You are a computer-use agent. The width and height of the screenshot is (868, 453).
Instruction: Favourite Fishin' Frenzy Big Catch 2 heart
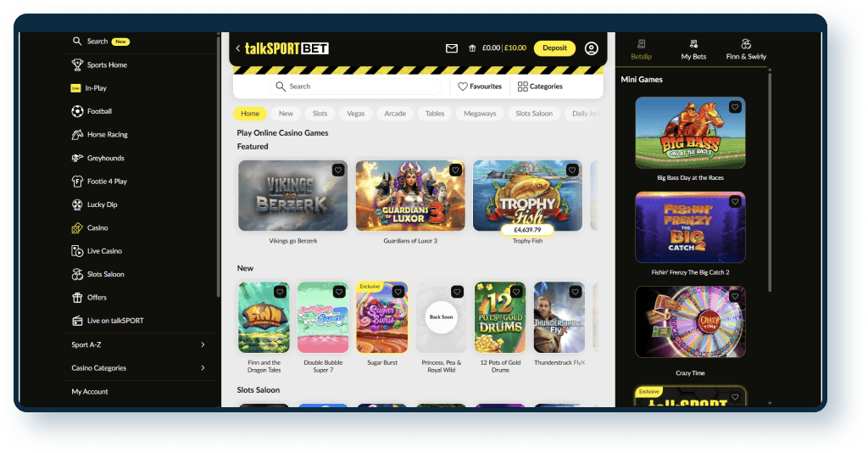pyautogui.click(x=735, y=202)
